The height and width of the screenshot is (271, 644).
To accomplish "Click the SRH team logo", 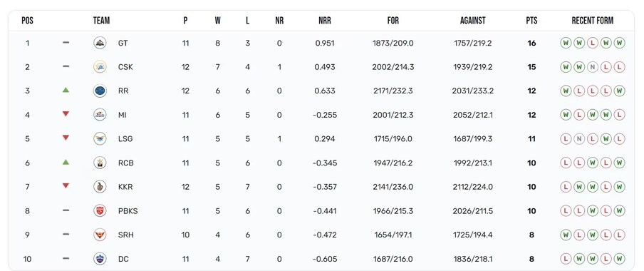I will 100,235.
